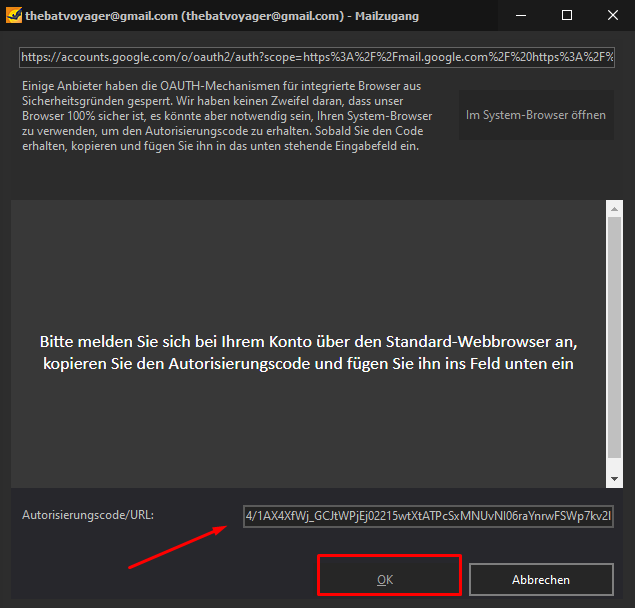Cancel with the Abbrechen button
This screenshot has width=635, height=608.
[541, 580]
